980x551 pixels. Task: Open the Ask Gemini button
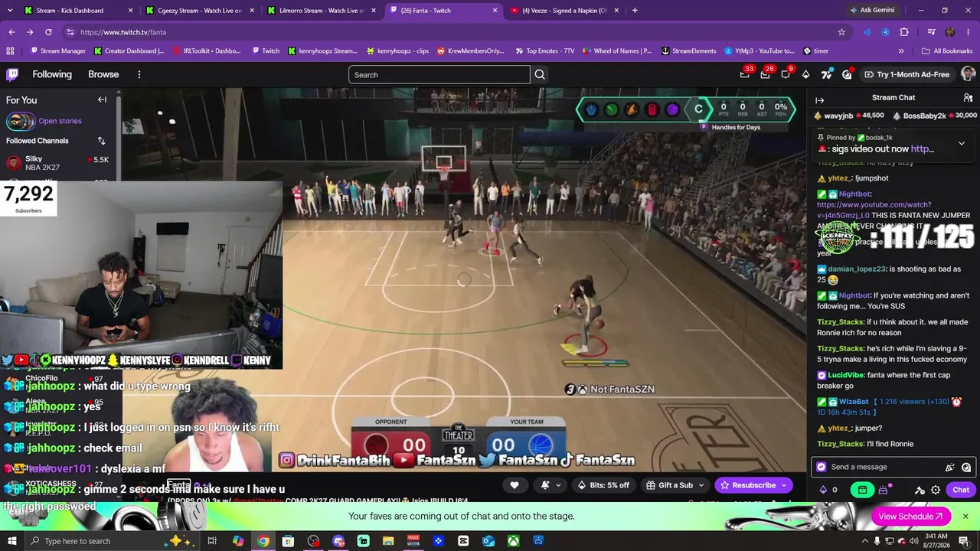(871, 11)
